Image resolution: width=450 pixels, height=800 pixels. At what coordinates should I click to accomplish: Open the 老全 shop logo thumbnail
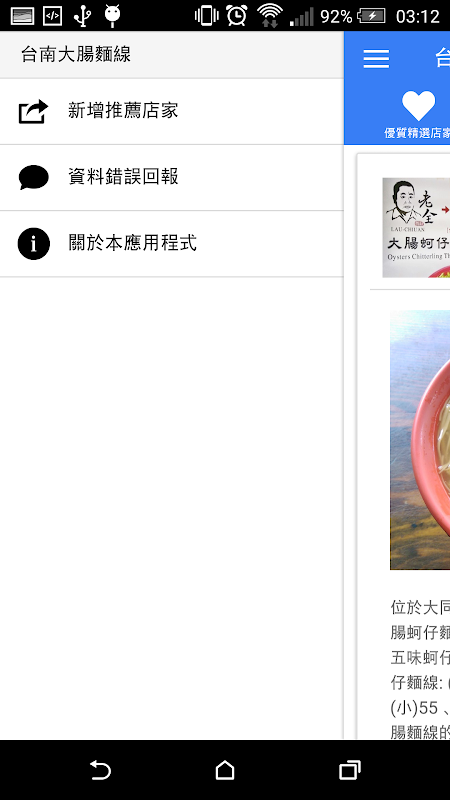[x=416, y=228]
